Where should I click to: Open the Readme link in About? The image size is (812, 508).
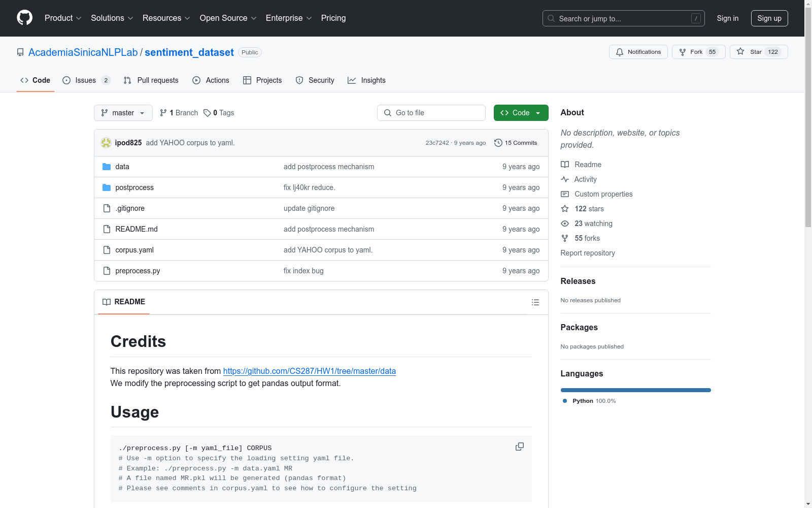click(x=581, y=165)
